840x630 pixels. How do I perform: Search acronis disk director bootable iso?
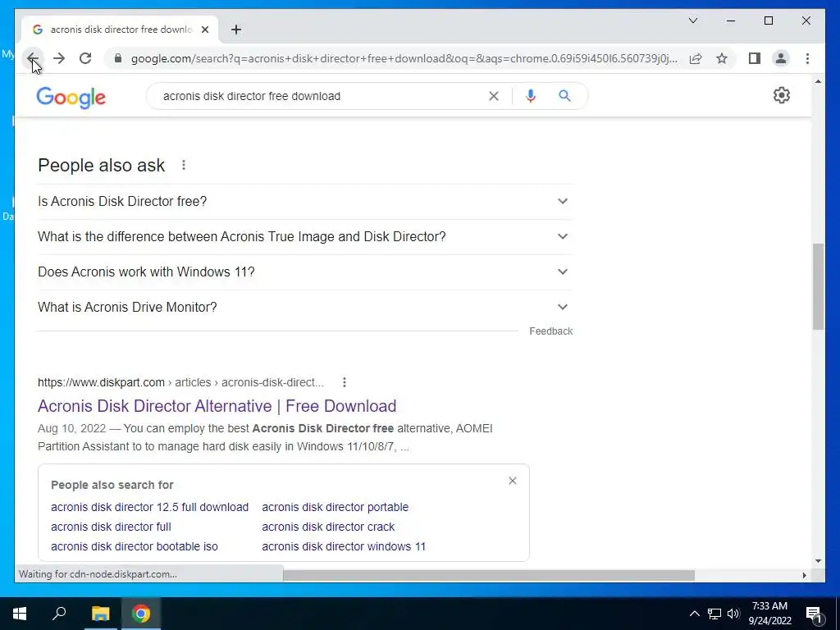135,546
